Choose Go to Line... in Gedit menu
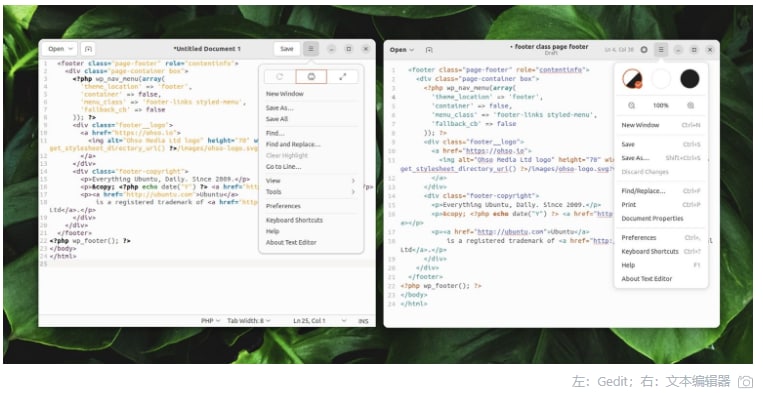This screenshot has height=393, width=763. (x=310, y=166)
